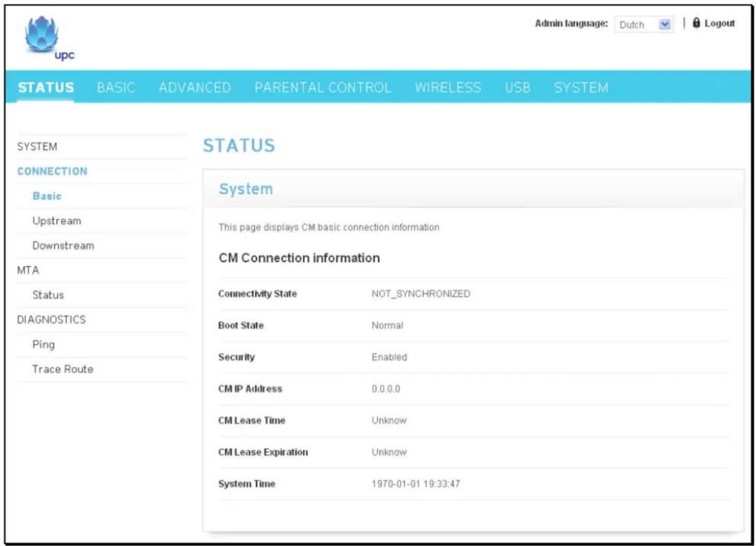This screenshot has height=546, width=756.
Task: Open the BASIC tab
Action: [x=116, y=88]
